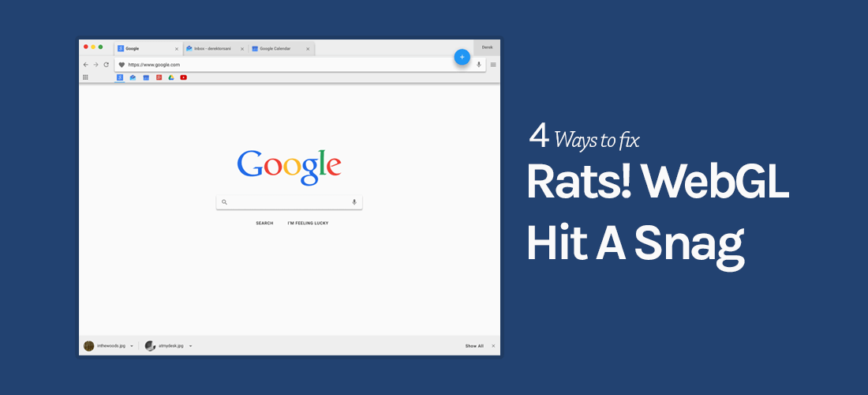Close the Google tab
Image resolution: width=868 pixels, height=395 pixels.
[177, 49]
